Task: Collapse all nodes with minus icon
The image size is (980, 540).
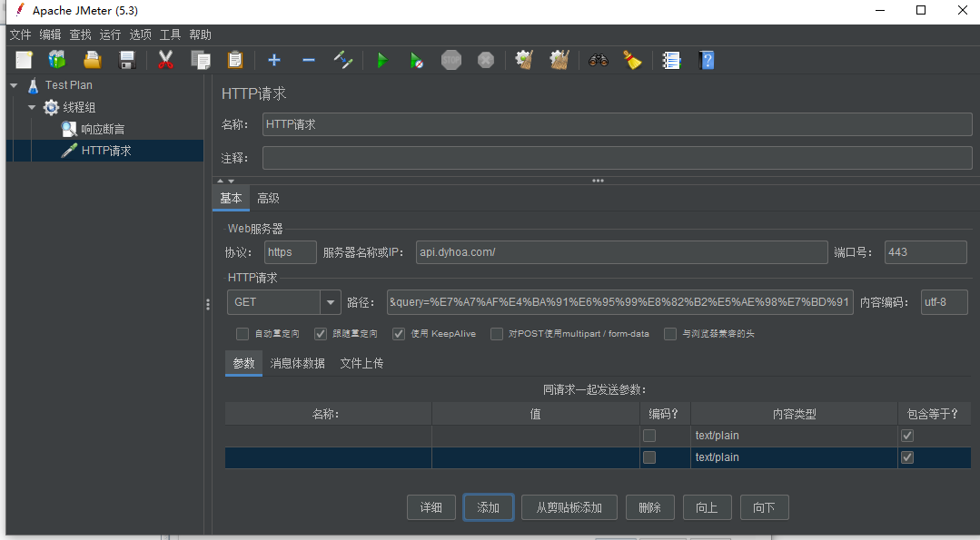Action: (x=309, y=60)
